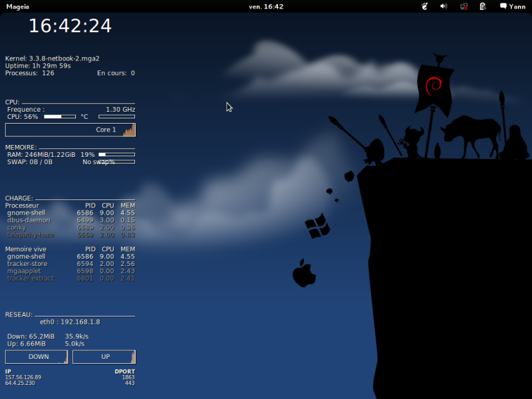
Task: Click the CHARGE section heading
Action: pyautogui.click(x=19, y=198)
